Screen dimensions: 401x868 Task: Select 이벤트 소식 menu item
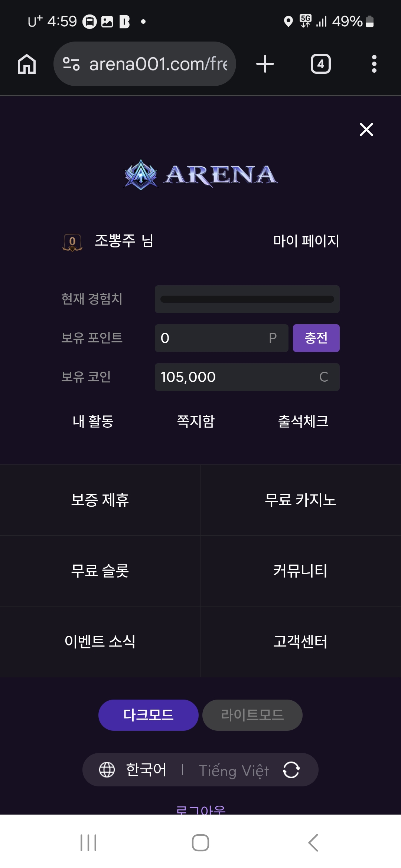pos(100,641)
